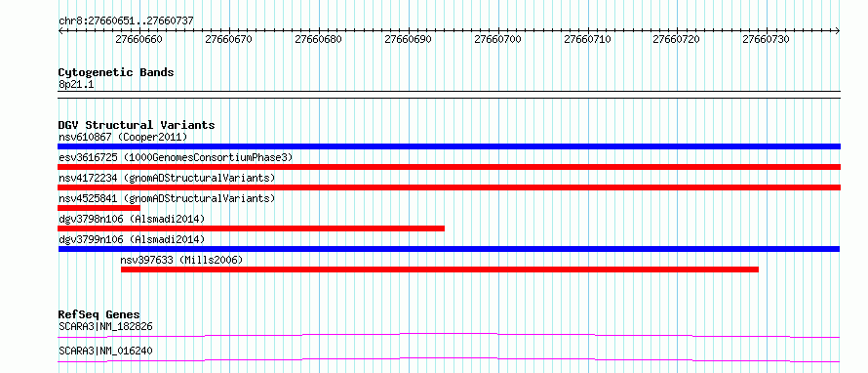Open the dgv3798n106 (Alsmadi2014) label
The image size is (868, 373).
coord(132,219)
